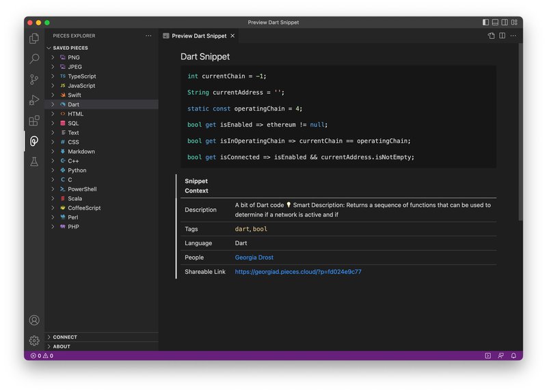This screenshot has height=392, width=547.
Task: Close the Preview Dart Snippet tab
Action: [232, 36]
